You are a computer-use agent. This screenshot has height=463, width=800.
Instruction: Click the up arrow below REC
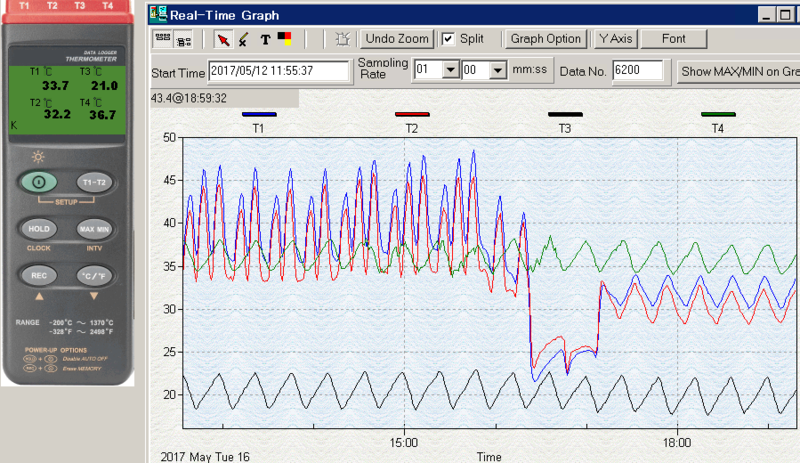(39, 296)
